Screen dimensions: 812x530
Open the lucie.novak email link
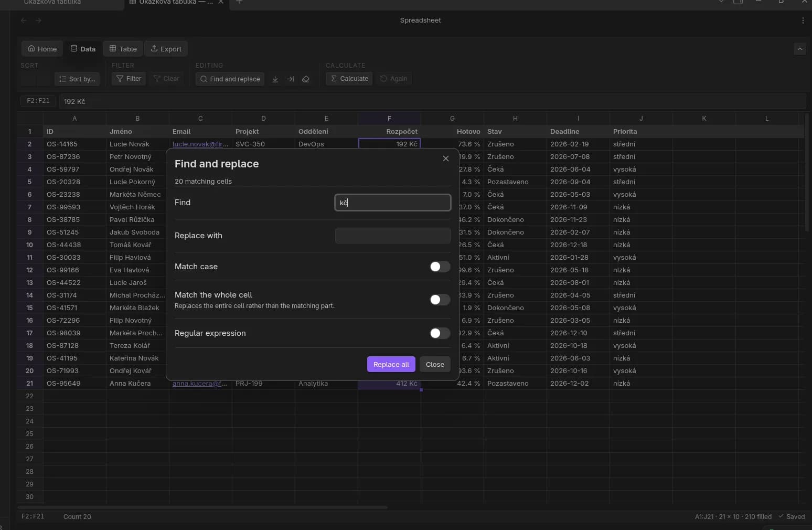[200, 144]
